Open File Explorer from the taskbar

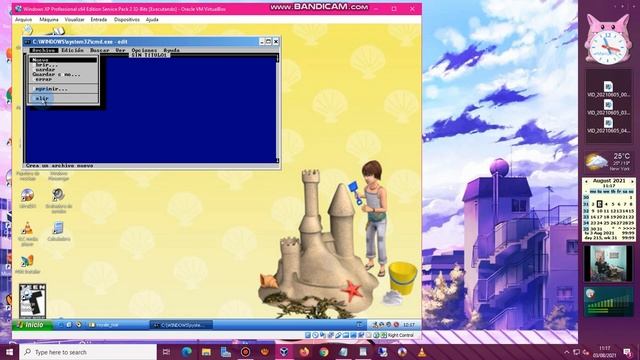206,352
